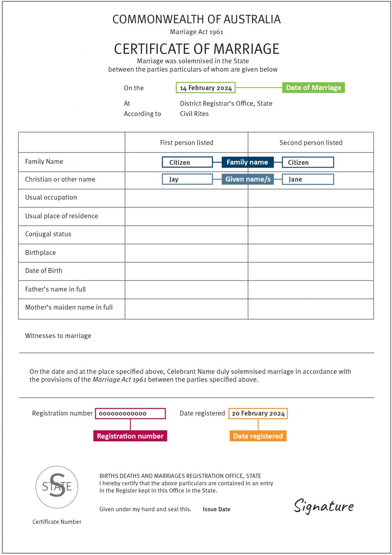The height and width of the screenshot is (555, 392).
Task: Click the Given name/s tag
Action: [x=248, y=179]
